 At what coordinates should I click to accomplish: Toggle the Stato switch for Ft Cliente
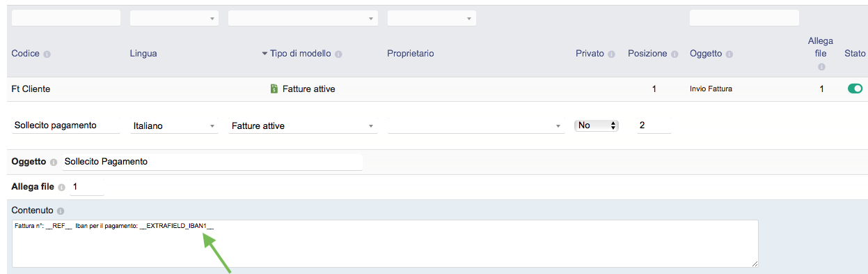(855, 89)
